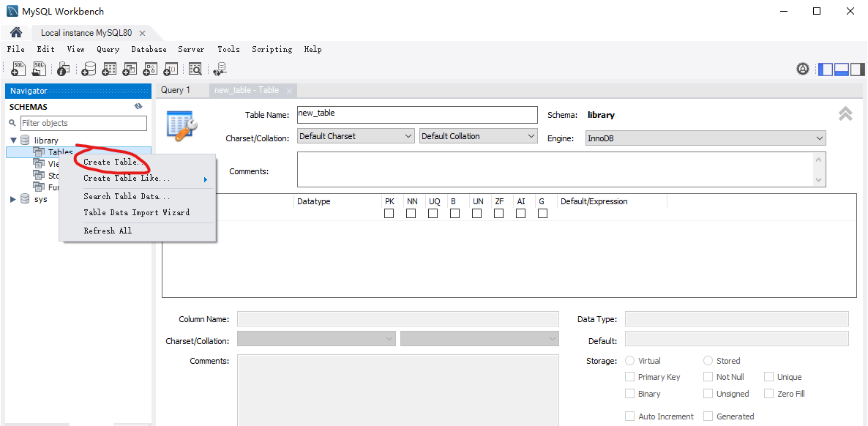Screen dimensions: 868x426
Task: Close the Local instance MySQL80 tab
Action: coord(142,33)
